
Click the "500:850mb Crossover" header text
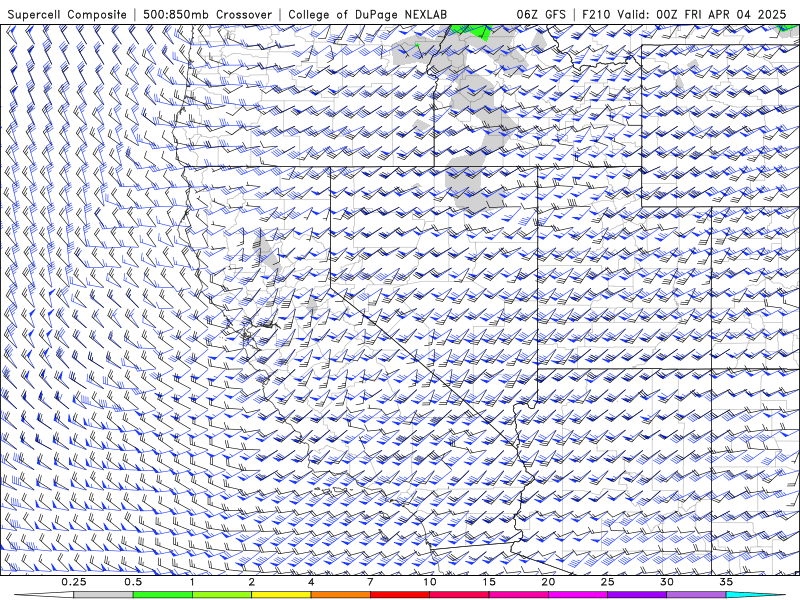[207, 14]
